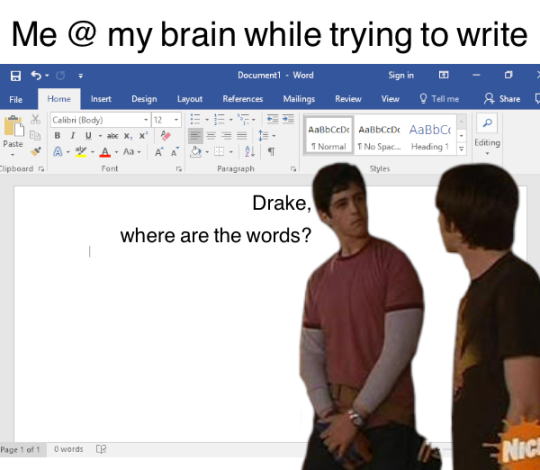Switch to the Design tab
Viewport: 540px width, 470px height.
tap(144, 99)
